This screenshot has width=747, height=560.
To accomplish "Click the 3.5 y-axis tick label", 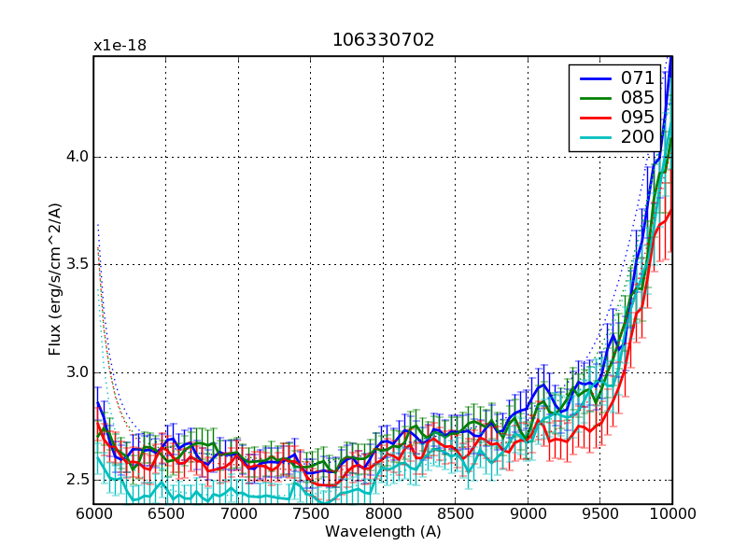I will (x=76, y=264).
